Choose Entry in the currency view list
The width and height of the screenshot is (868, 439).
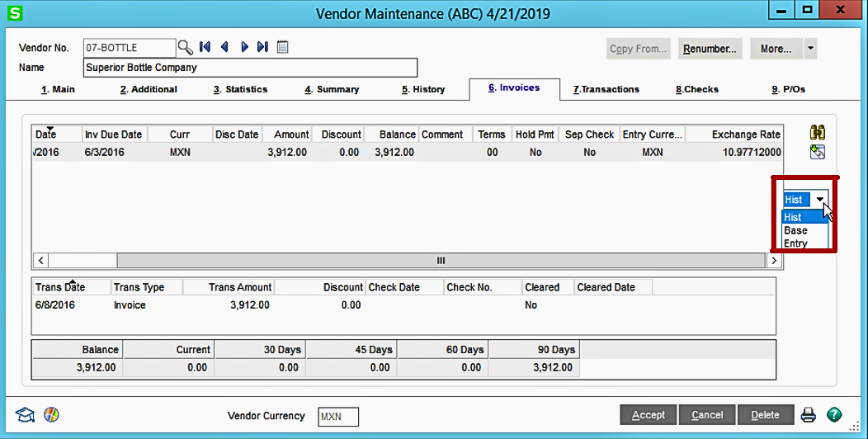tap(795, 243)
